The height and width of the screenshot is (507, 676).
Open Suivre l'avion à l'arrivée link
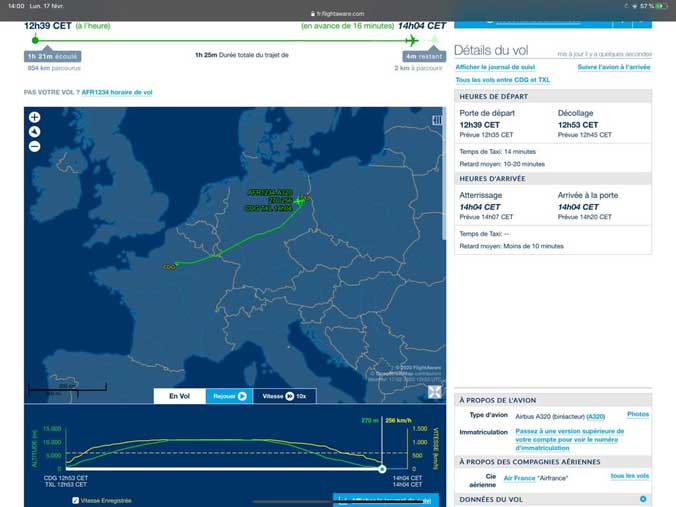(x=614, y=67)
